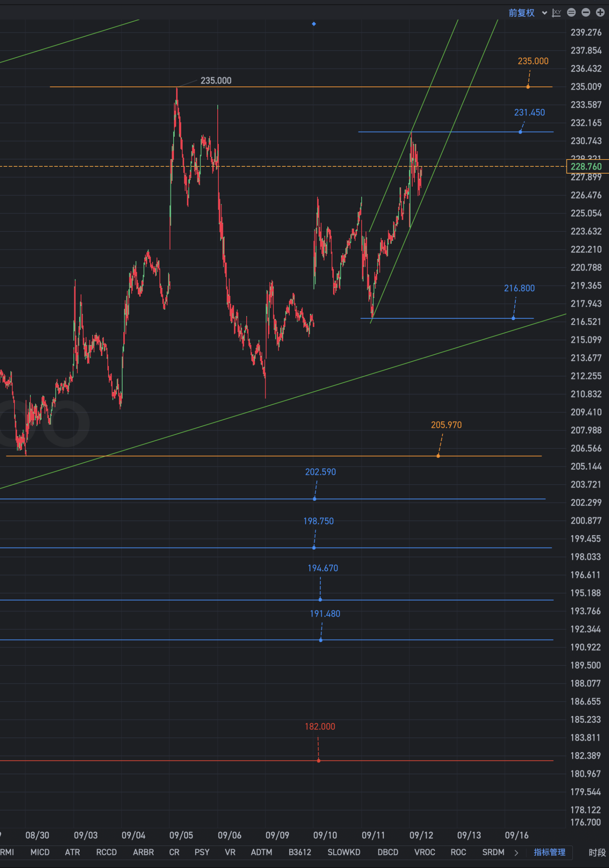The image size is (609, 868).
Task: Select the blue 194.670 line label
Action: pos(323,568)
